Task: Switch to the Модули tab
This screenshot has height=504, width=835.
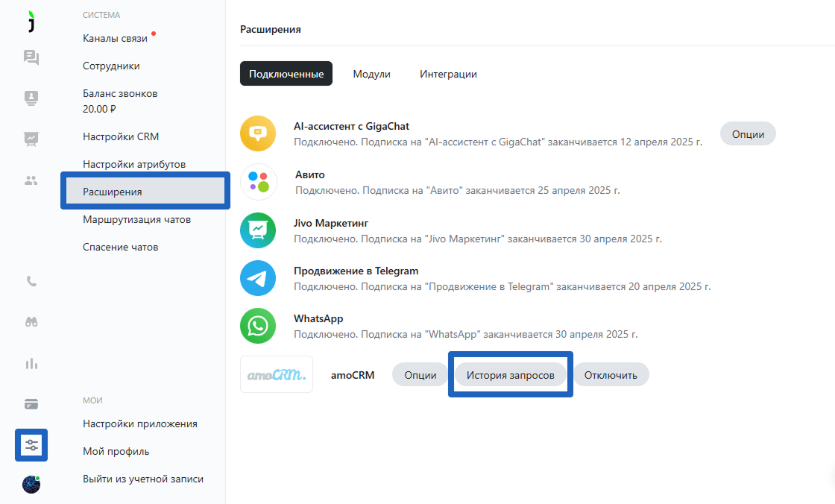Action: point(372,74)
